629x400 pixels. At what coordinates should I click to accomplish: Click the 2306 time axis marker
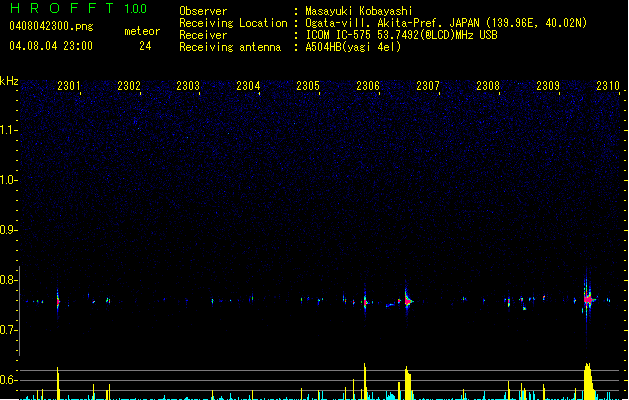pyautogui.click(x=368, y=86)
